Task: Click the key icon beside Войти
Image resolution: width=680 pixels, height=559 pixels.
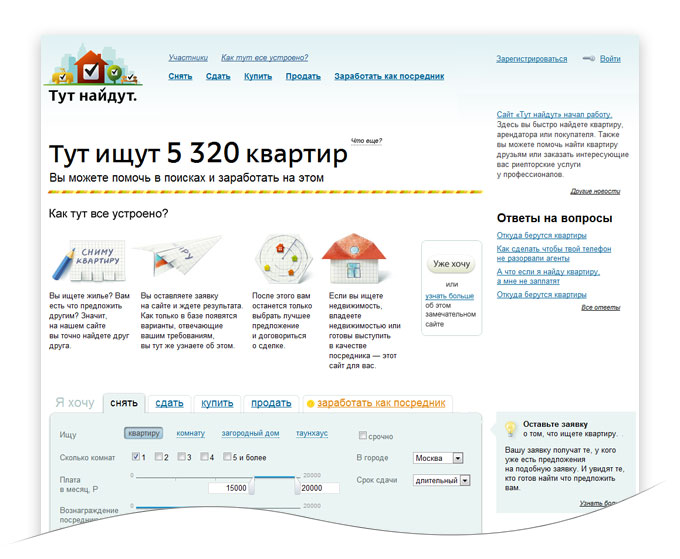Action: click(x=588, y=59)
